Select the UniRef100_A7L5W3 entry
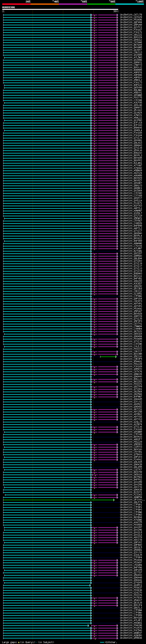 tap(131, 58)
